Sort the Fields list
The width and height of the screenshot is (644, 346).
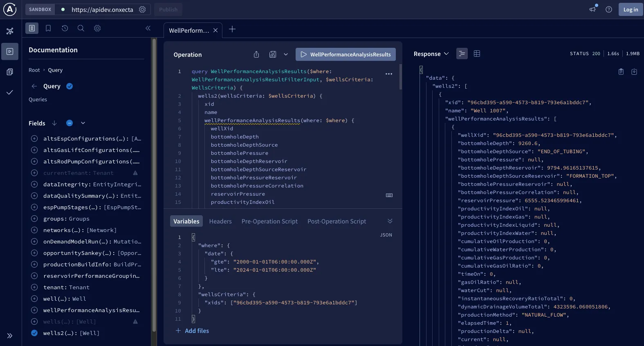(x=54, y=123)
